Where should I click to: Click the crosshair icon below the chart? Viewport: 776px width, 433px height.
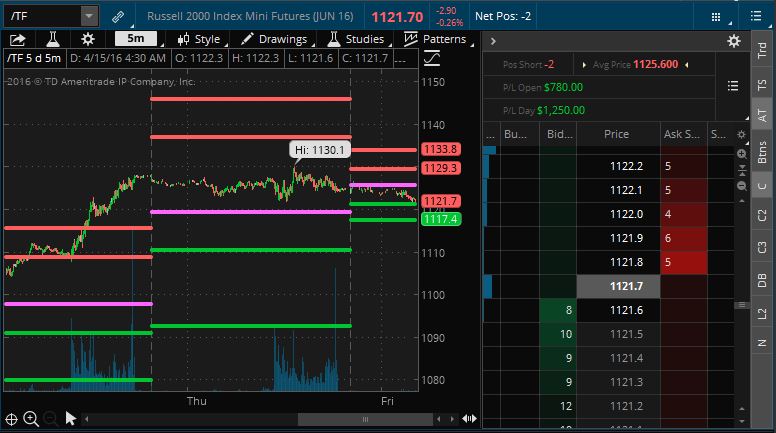[11, 419]
